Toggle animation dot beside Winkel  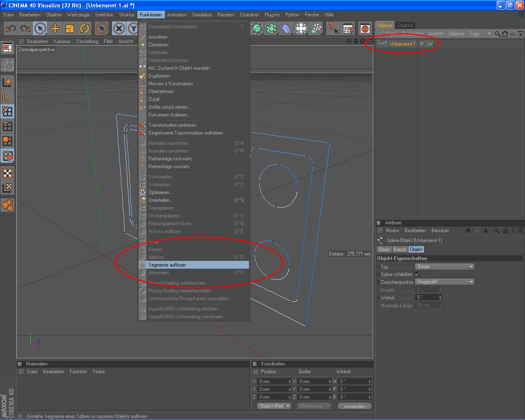tap(378, 297)
